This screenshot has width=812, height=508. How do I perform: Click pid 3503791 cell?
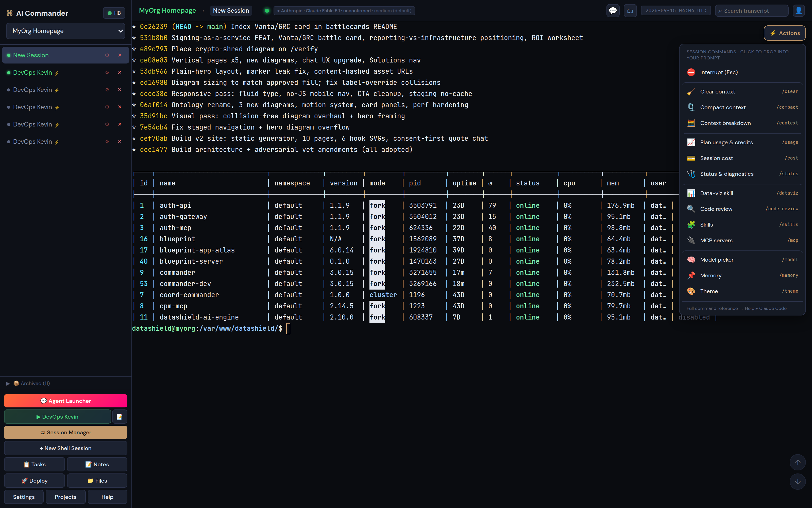[x=423, y=206]
